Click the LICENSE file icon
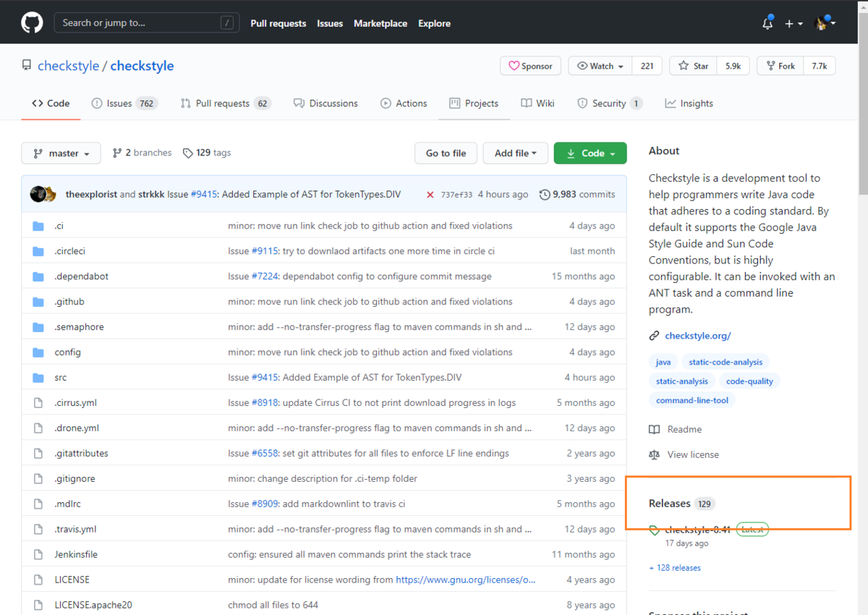 point(38,580)
